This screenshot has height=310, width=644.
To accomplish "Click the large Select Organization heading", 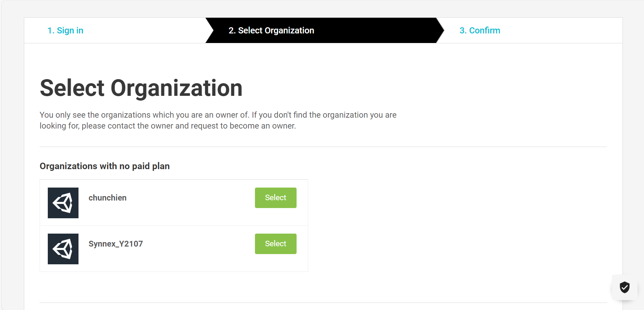I will point(141,88).
